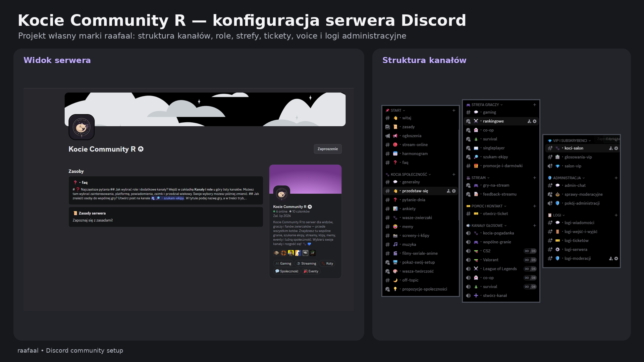Click the large Kocie Community server avatar
Screen dimensions: 644x362
[82, 127]
